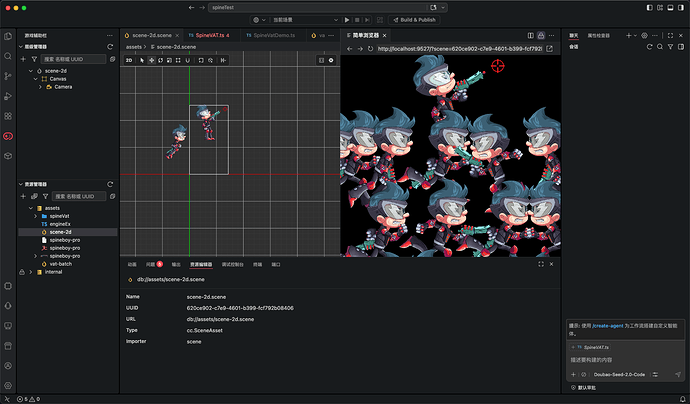Toggle the secondary sidebar layout button
Image resolution: width=690 pixels, height=404 pixels.
[681, 7]
